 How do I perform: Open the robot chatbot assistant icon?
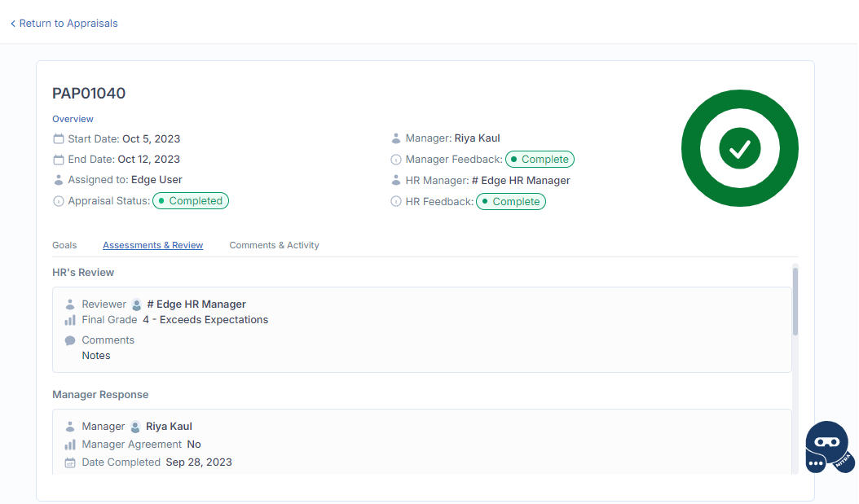point(827,447)
